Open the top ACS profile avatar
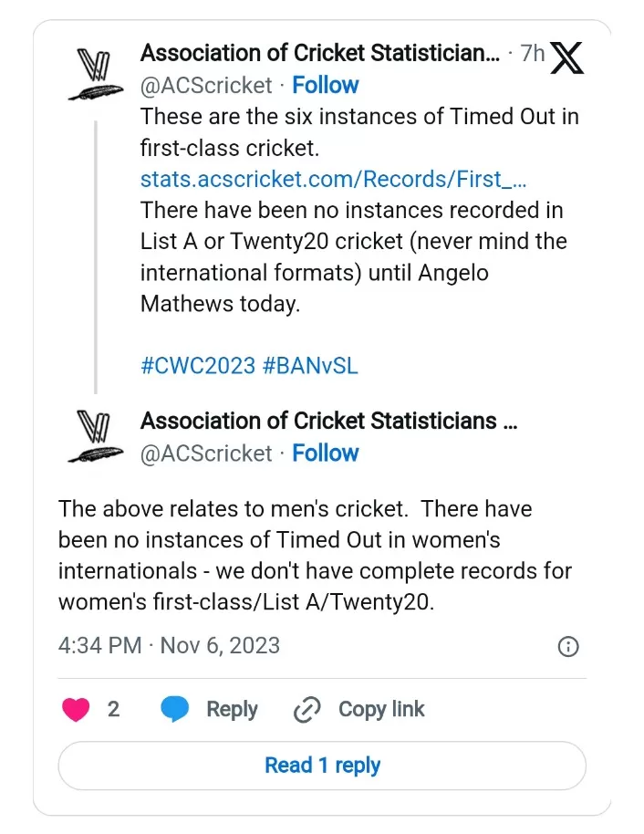This screenshot has height=834, width=644. click(x=95, y=75)
